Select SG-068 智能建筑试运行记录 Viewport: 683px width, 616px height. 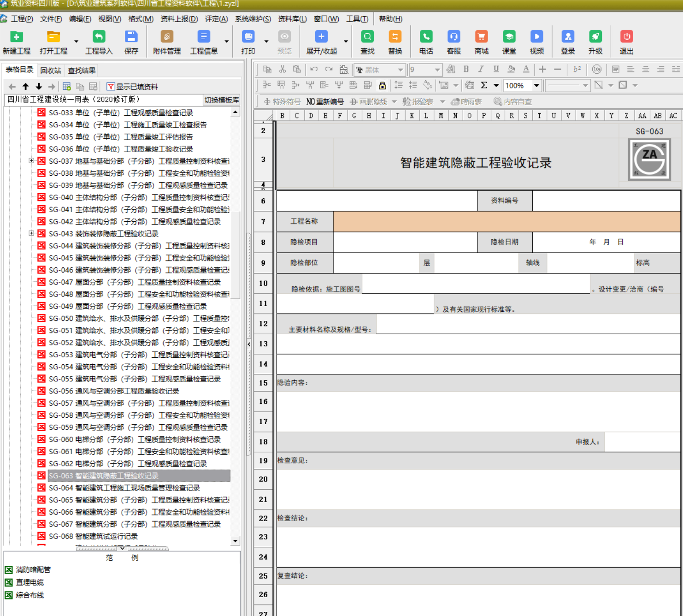point(93,536)
